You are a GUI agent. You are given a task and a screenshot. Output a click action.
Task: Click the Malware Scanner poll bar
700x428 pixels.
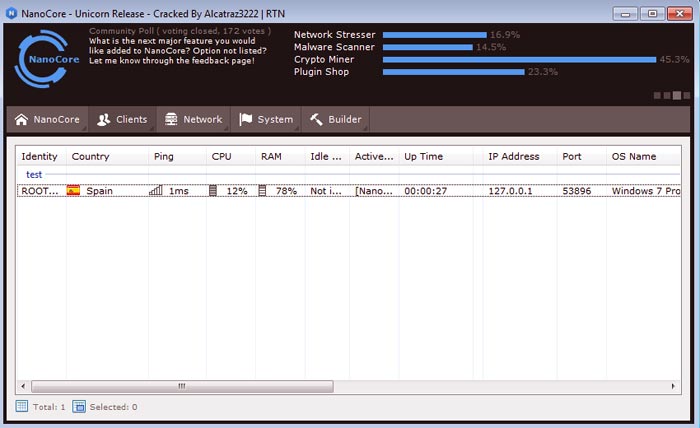tap(428, 47)
